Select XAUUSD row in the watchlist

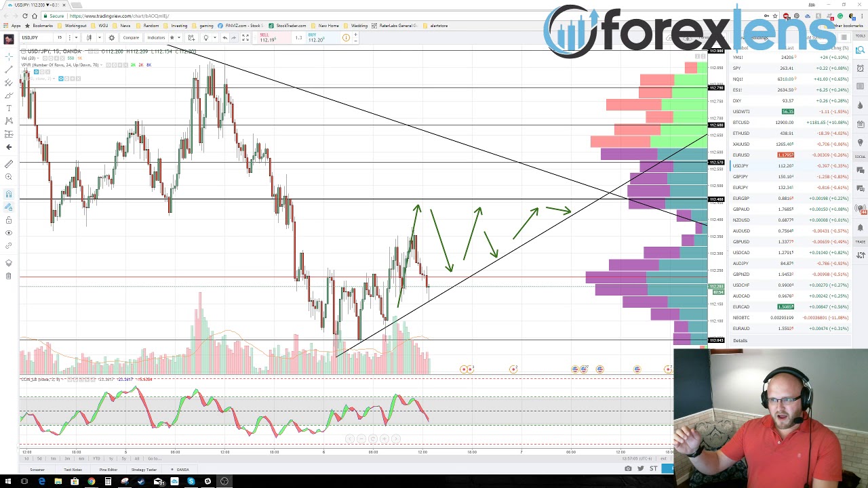tap(790, 144)
